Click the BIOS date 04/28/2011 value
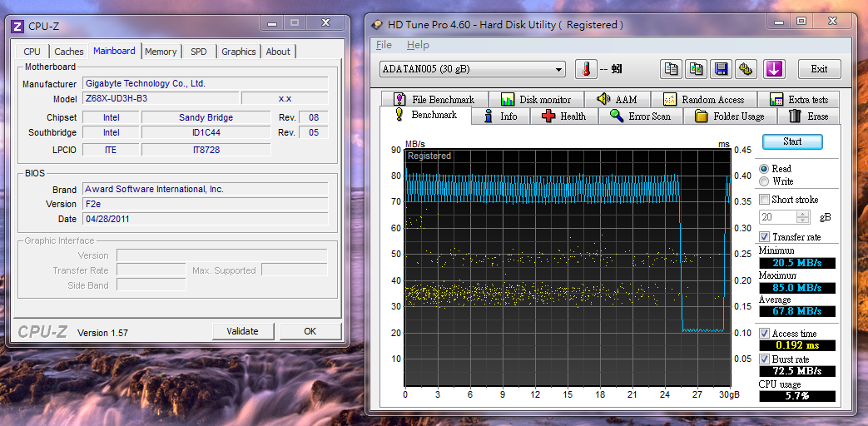This screenshot has height=426, width=868. (206, 219)
